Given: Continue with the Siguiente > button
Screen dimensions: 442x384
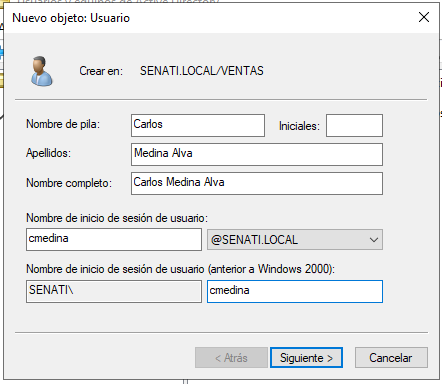Looking at the screenshot, I should [x=306, y=358].
